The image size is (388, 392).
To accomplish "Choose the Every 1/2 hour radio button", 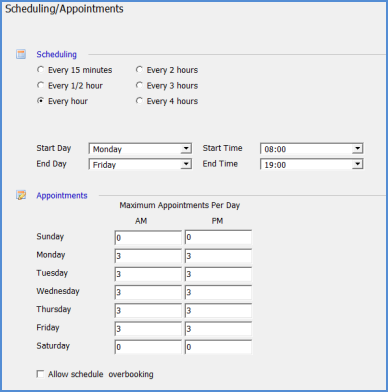I will pos(40,85).
